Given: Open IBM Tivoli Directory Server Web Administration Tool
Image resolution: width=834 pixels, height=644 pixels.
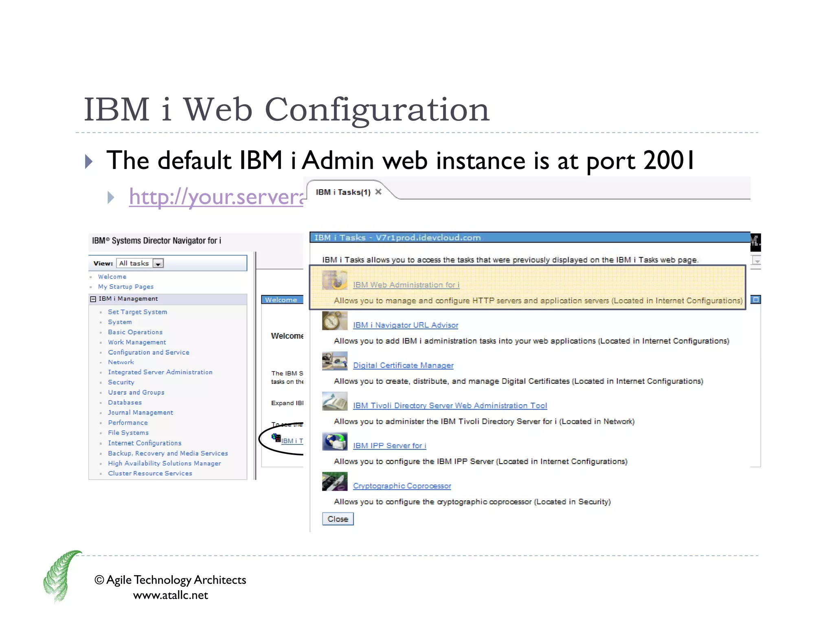Looking at the screenshot, I should (450, 405).
